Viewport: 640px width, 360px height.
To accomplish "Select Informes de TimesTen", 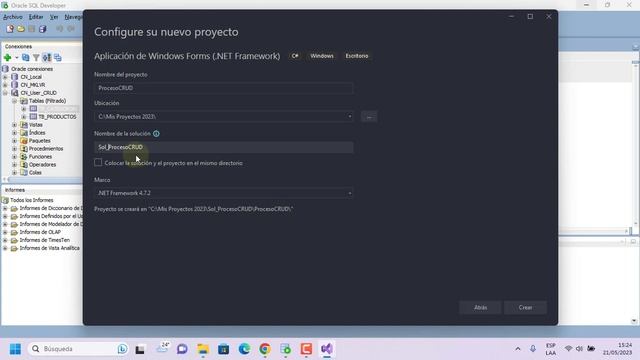I will click(44, 240).
